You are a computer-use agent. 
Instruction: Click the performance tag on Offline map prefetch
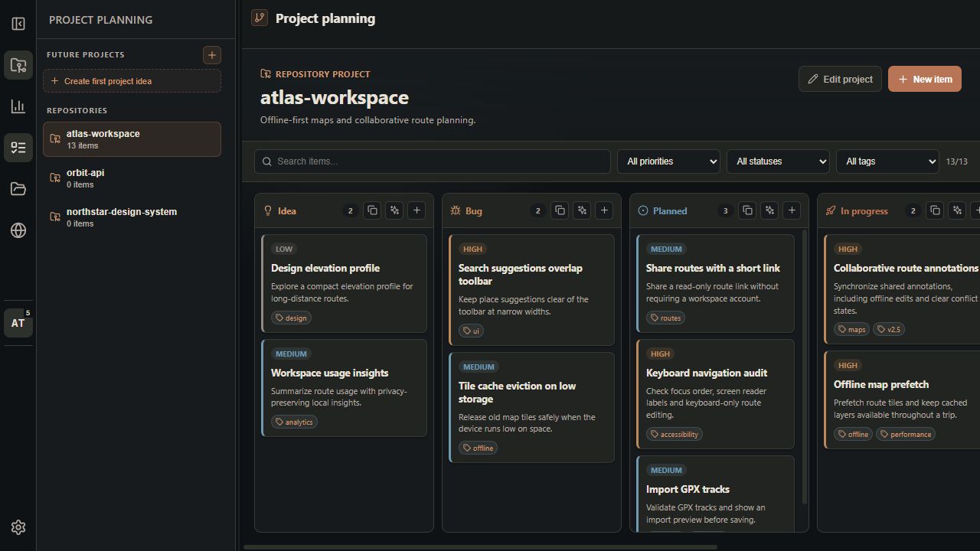pyautogui.click(x=906, y=434)
